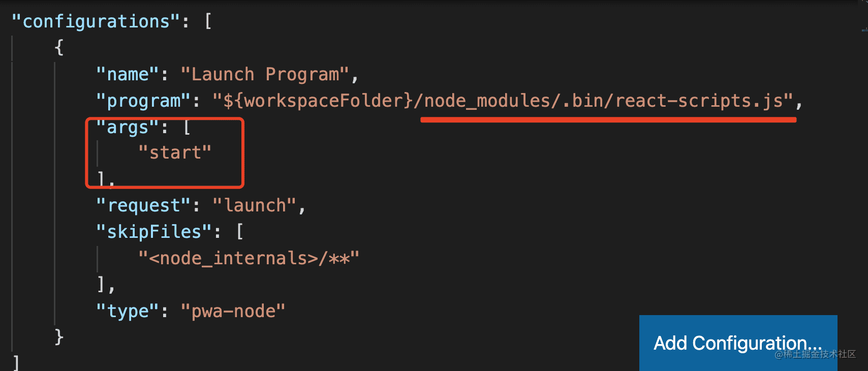Click the "name" property key
Image resolution: width=868 pixels, height=371 pixels.
pyautogui.click(x=128, y=74)
